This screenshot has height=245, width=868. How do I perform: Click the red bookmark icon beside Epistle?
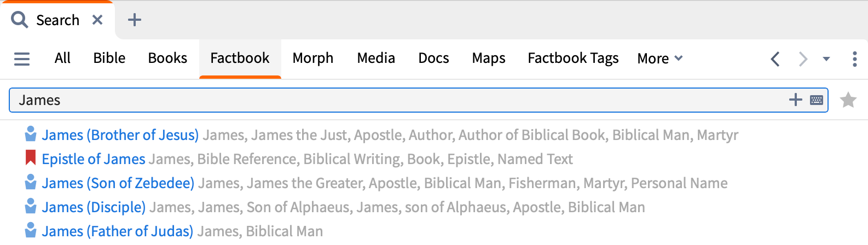tap(31, 159)
